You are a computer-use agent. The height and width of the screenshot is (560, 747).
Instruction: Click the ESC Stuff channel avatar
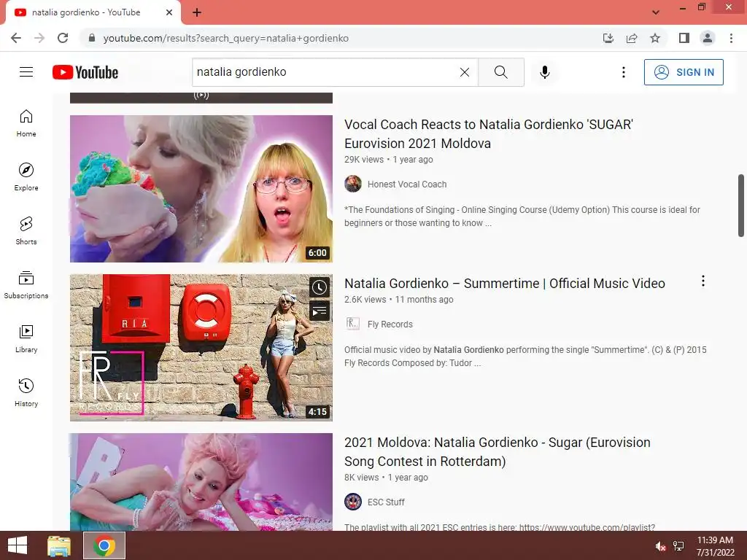[353, 502]
